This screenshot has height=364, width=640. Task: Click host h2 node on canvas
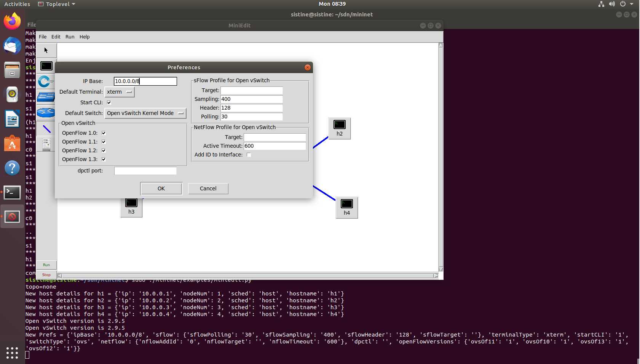(x=340, y=128)
